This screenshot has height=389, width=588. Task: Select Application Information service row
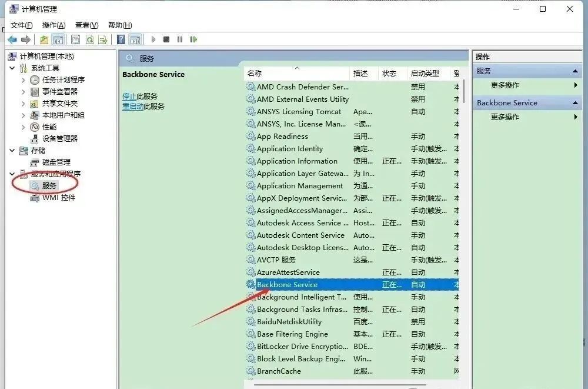tap(352, 161)
